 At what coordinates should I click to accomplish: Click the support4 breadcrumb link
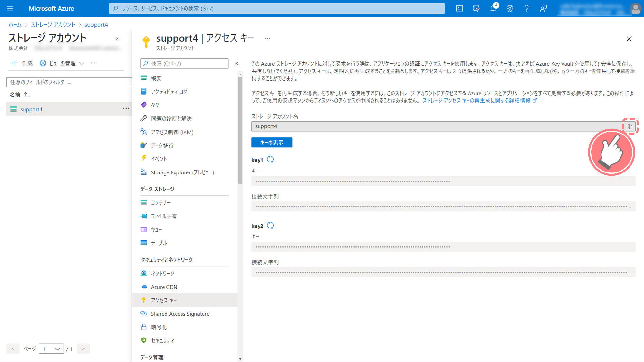click(x=96, y=25)
